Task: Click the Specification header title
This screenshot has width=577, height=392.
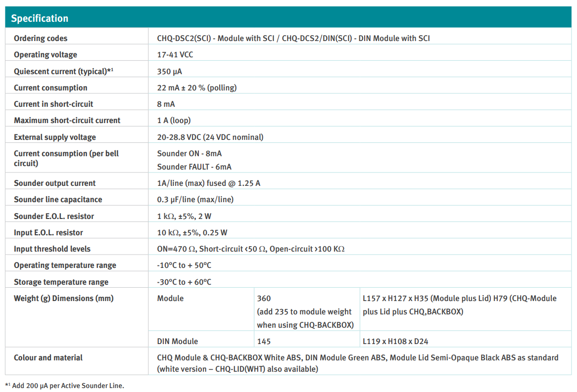Action: [40, 18]
